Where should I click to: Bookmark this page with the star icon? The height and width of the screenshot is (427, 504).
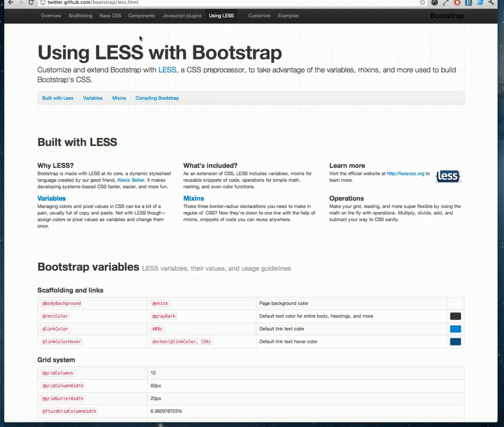click(x=422, y=3)
